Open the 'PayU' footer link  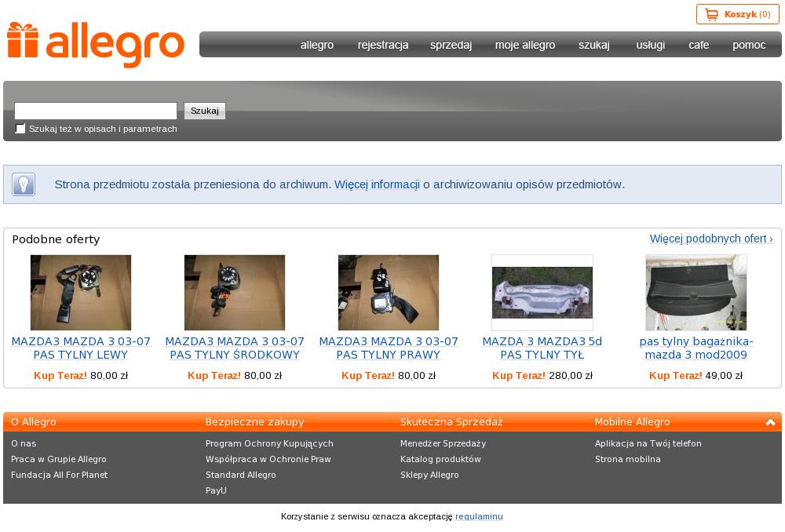pos(216,490)
